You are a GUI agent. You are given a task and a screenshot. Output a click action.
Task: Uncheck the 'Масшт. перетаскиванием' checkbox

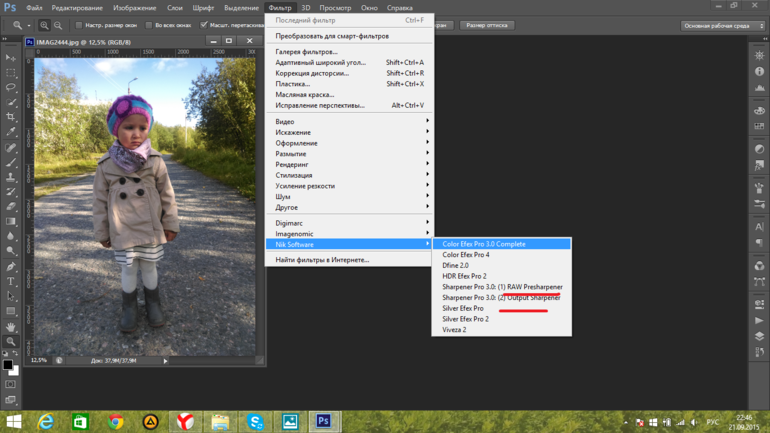click(204, 25)
